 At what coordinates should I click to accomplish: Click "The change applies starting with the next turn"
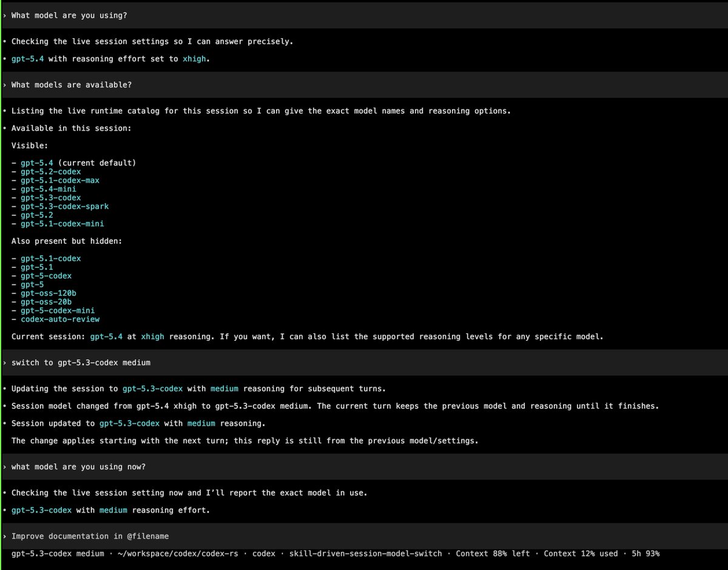(245, 441)
